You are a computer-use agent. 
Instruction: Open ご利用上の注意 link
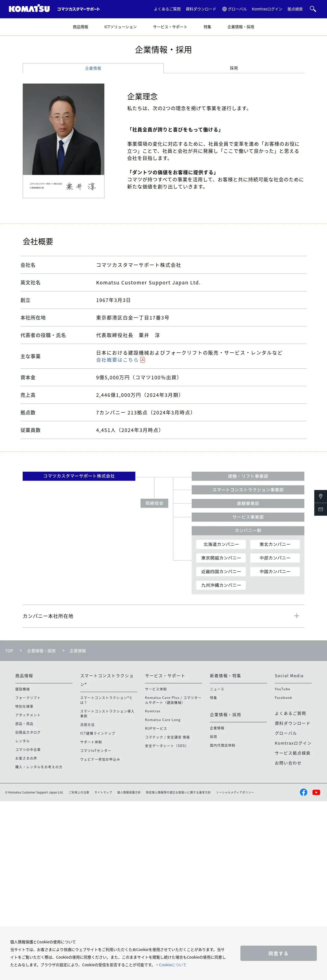click(79, 792)
